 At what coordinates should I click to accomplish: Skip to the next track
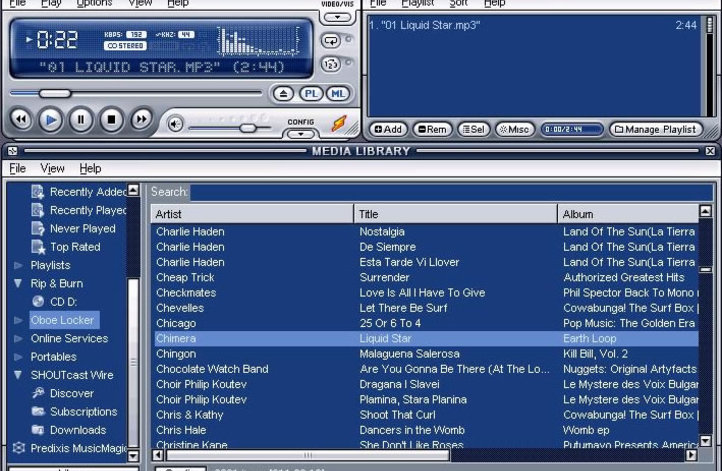point(141,120)
